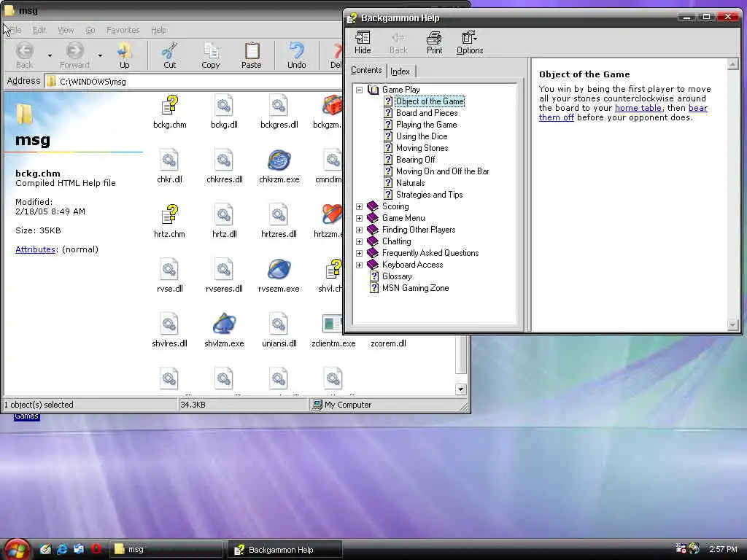Hide the help navigation pane
The image size is (747, 560).
(x=363, y=42)
